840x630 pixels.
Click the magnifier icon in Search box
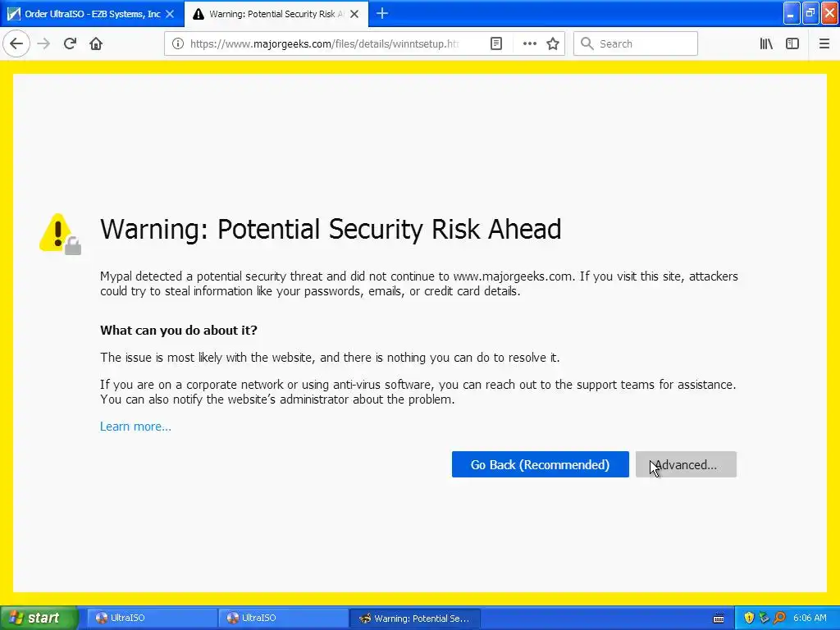pos(587,43)
